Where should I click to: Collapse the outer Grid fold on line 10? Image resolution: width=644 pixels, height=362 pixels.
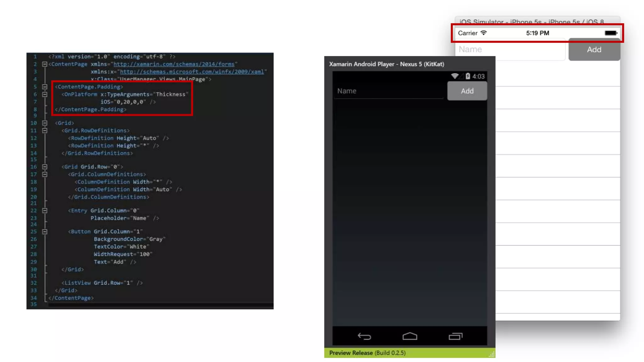[x=45, y=123]
